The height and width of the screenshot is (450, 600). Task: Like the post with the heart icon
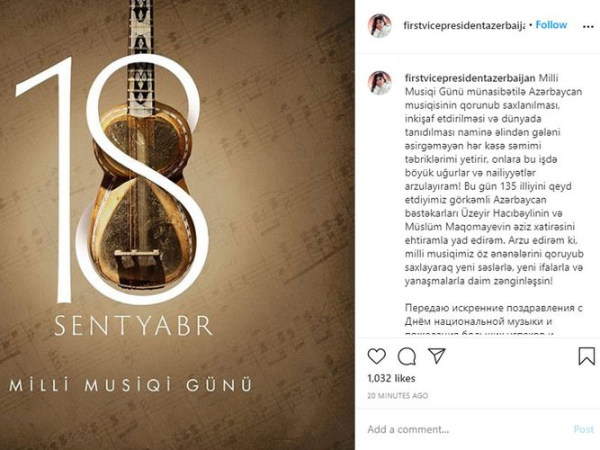click(x=377, y=356)
